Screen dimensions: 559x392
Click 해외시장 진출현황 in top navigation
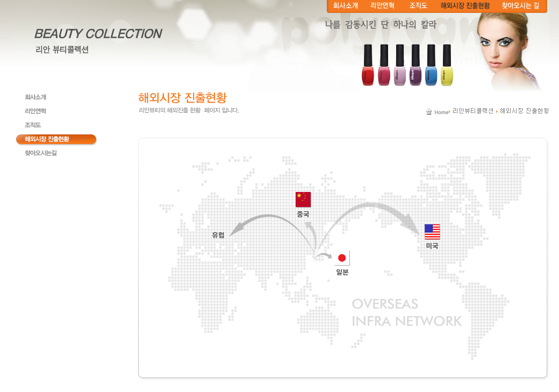pos(465,6)
